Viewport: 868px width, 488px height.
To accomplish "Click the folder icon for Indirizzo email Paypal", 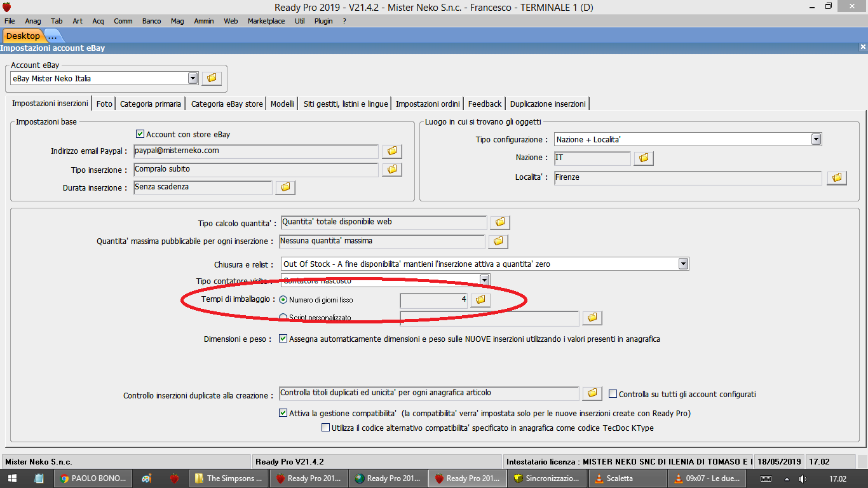I will (x=392, y=151).
